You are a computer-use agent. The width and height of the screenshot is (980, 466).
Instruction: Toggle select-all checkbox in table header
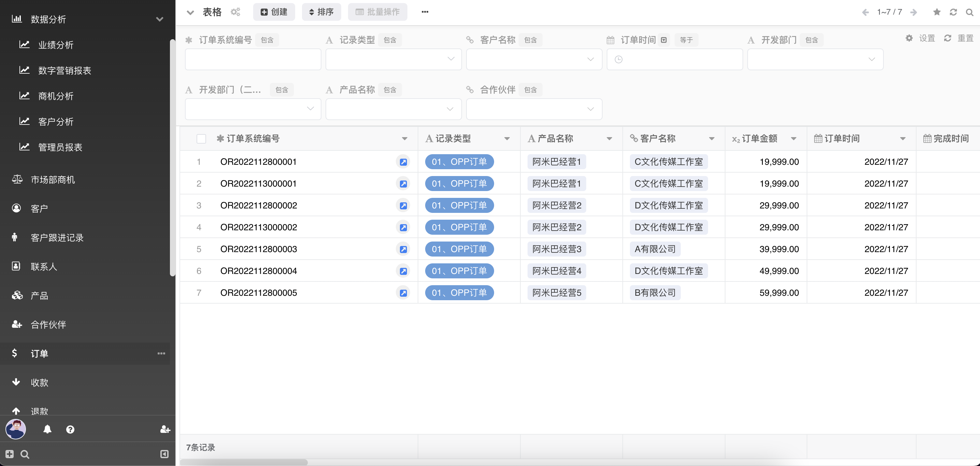[x=201, y=139]
